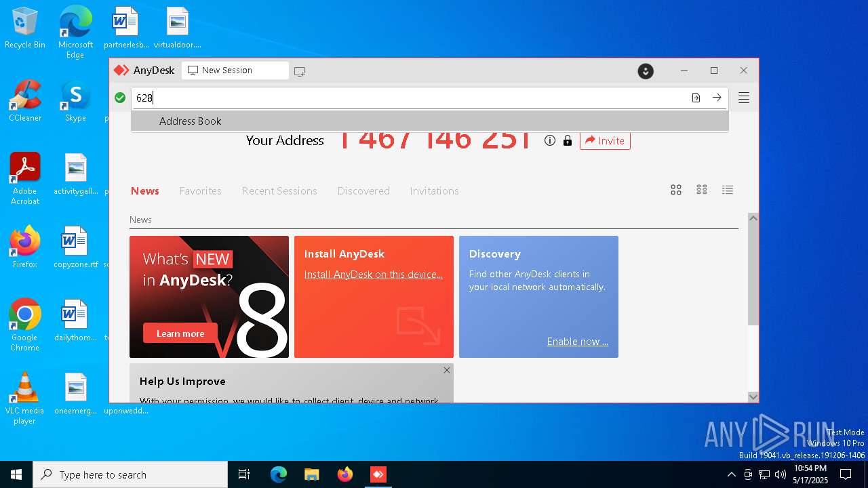Image resolution: width=868 pixels, height=488 pixels.
Task: Click the AnyDesk logo in title bar
Action: 121,70
